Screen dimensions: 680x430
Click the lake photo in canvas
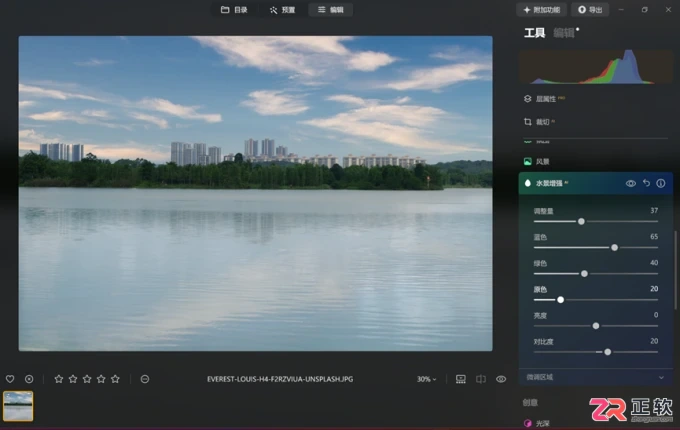pos(255,193)
